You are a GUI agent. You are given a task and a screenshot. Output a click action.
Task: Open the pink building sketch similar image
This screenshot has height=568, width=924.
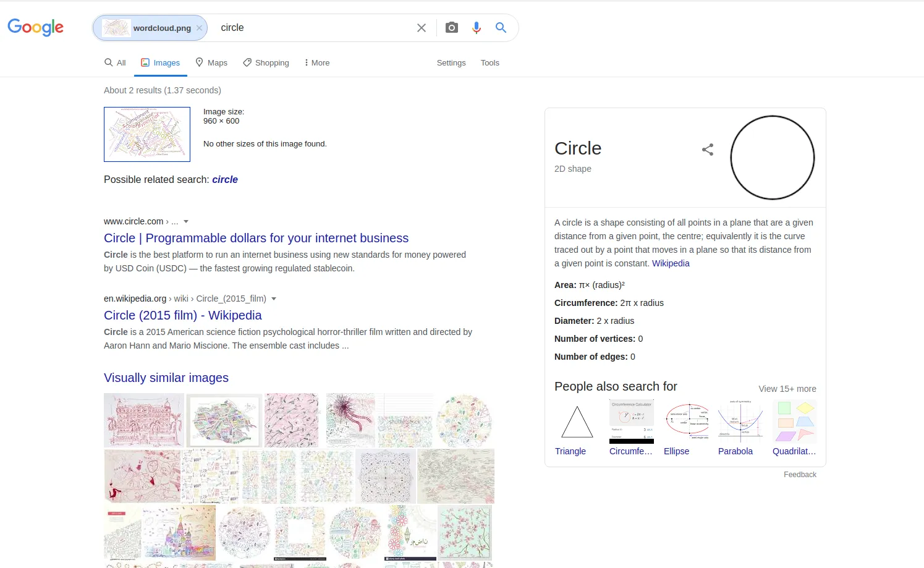144,420
